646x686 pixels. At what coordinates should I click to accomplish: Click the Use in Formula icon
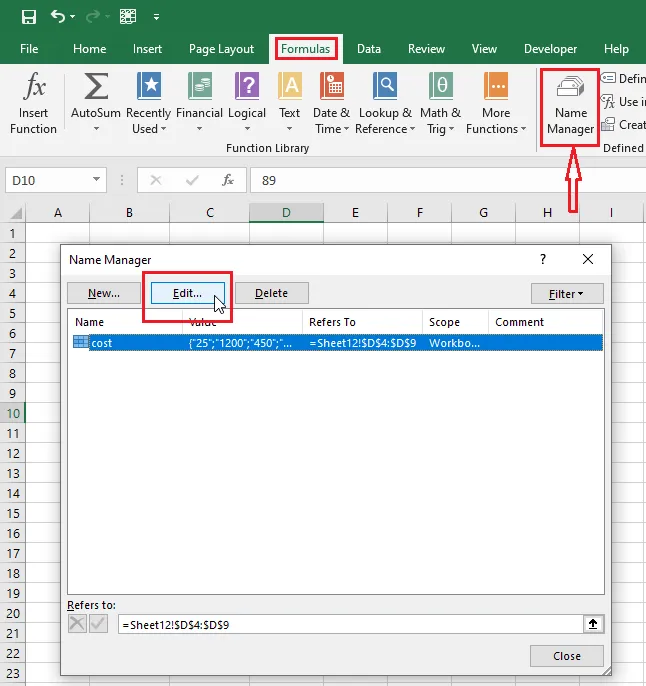tap(608, 102)
